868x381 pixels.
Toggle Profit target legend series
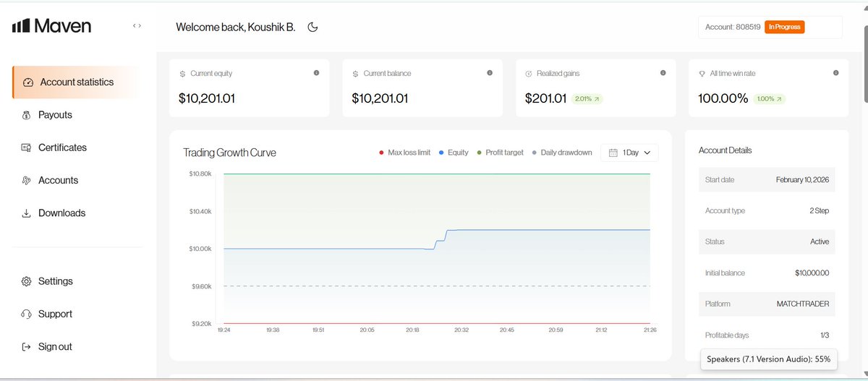click(x=501, y=153)
